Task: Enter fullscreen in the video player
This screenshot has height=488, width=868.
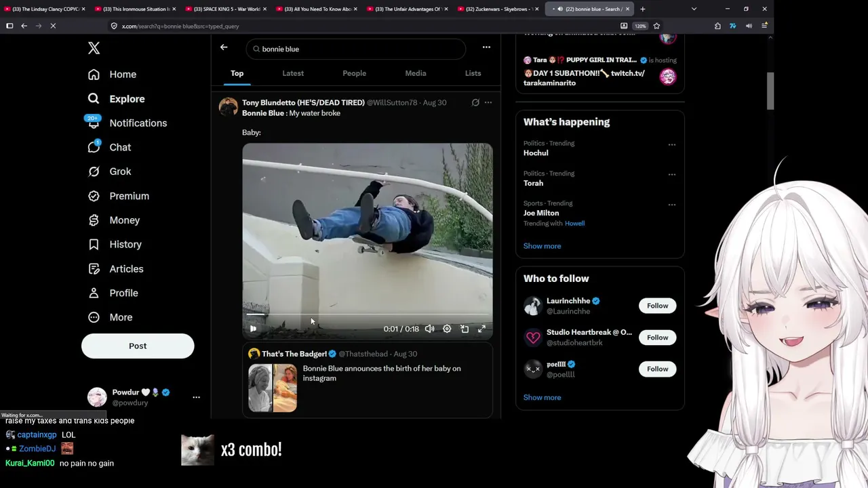Action: 481,329
